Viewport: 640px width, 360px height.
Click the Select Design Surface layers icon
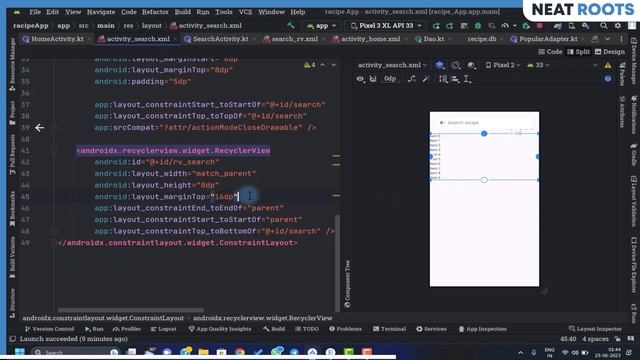point(440,65)
